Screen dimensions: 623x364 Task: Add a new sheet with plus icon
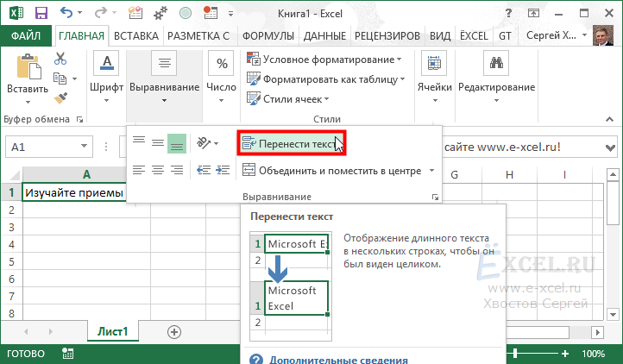point(174,331)
